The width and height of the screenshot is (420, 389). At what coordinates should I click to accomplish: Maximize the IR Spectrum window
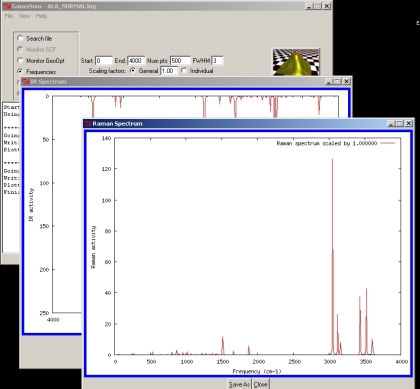click(337, 81)
